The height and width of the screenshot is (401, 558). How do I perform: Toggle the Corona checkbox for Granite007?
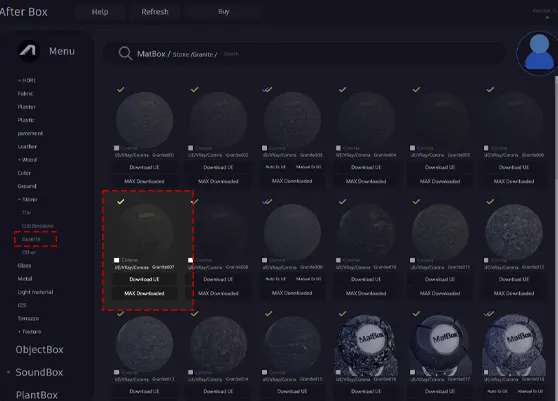(116, 260)
